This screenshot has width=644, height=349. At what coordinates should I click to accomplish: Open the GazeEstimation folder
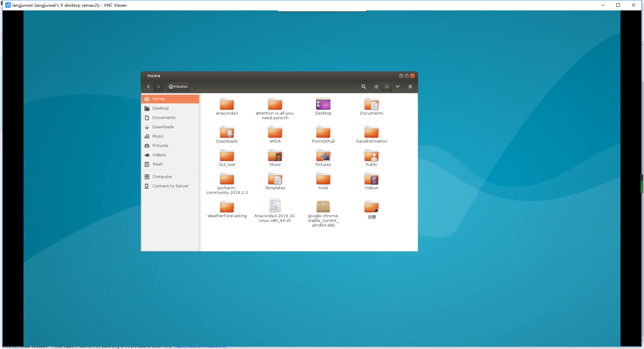pos(371,132)
